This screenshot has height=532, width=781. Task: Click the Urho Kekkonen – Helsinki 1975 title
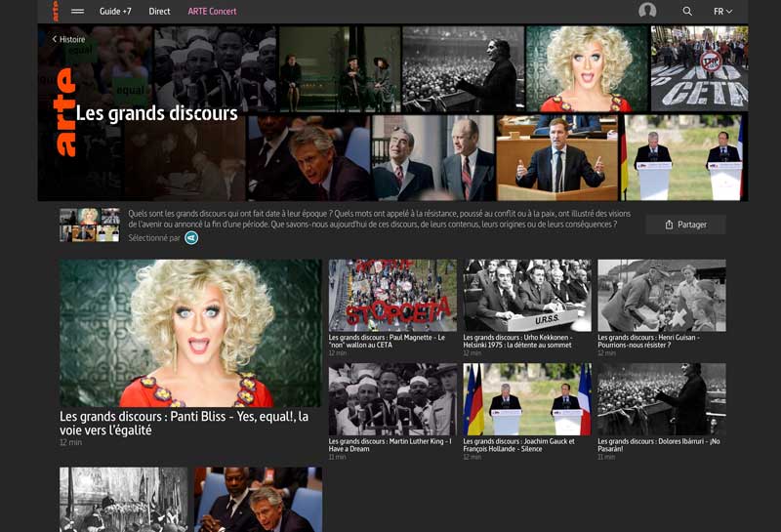[x=518, y=341]
